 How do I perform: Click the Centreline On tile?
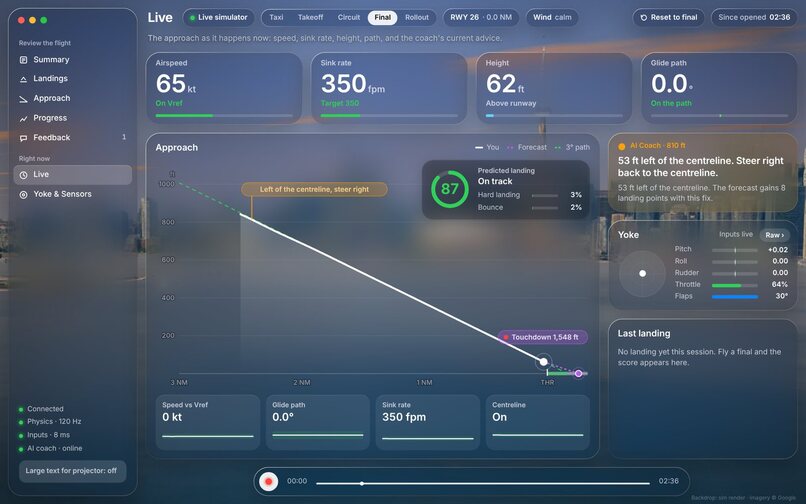point(538,422)
